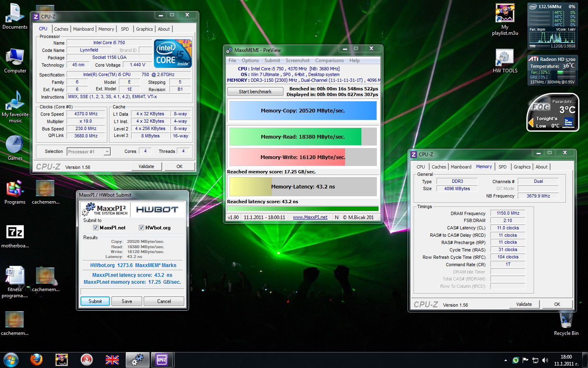Click the ATI Radeon HD 5700 gadget
The image size is (588, 368).
coord(552,70)
